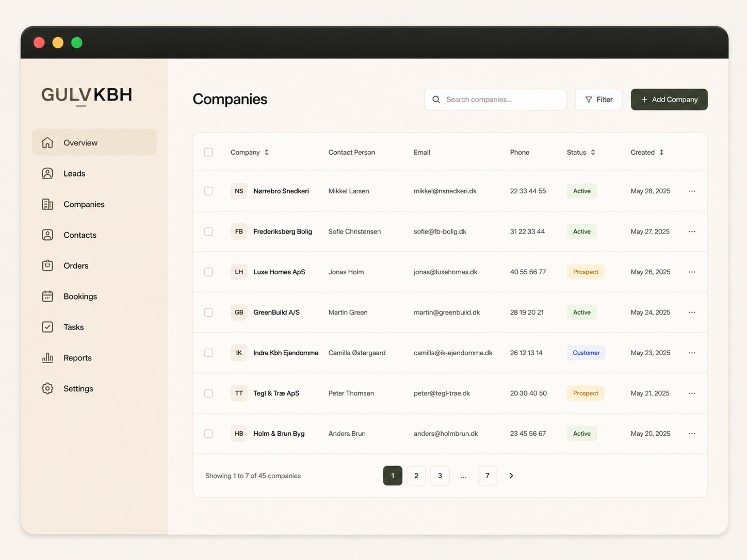Sort table by Status column arrows
747x560 pixels.
(593, 152)
